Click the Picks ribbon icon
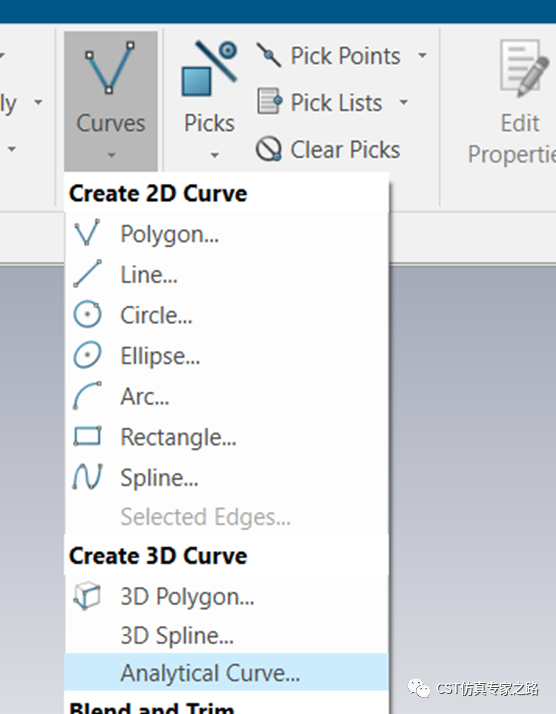Viewport: 556px width, 714px height. 209,68
